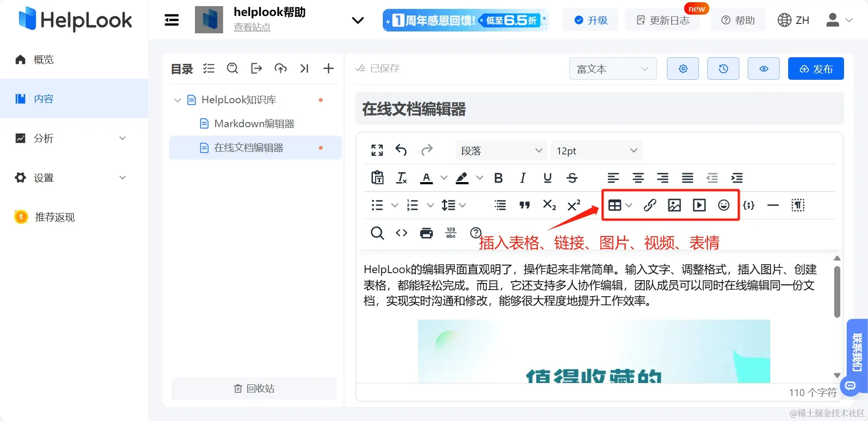The width and height of the screenshot is (868, 421).
Task: Print the document
Action: [x=426, y=233]
